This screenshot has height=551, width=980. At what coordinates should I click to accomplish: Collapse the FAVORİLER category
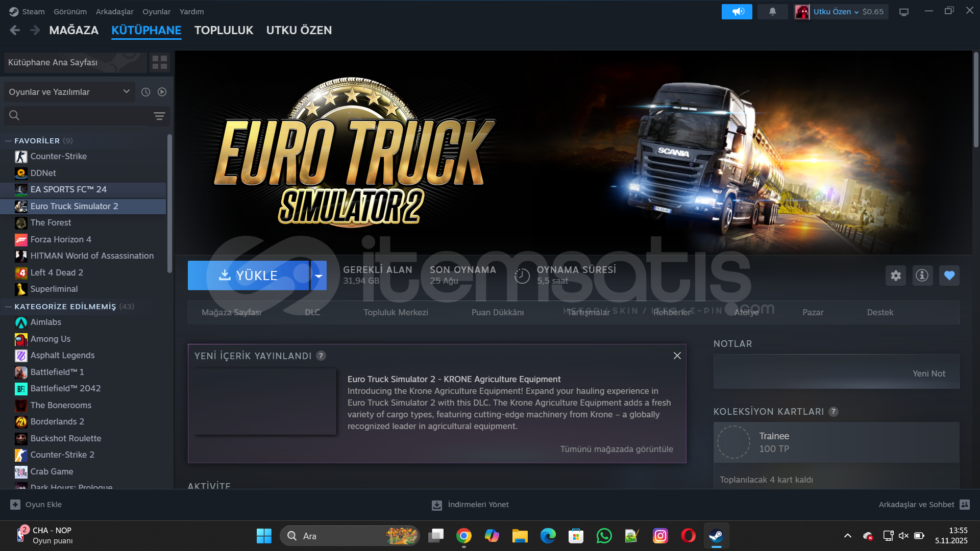(x=9, y=141)
